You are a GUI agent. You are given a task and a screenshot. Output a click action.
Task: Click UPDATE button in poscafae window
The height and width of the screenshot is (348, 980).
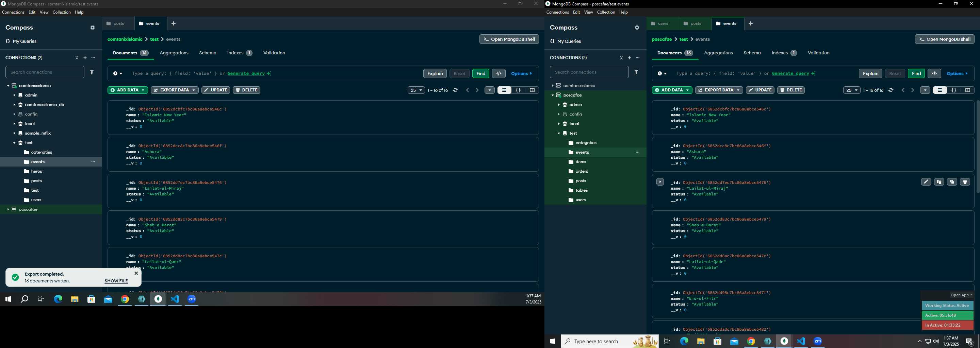coord(760,90)
